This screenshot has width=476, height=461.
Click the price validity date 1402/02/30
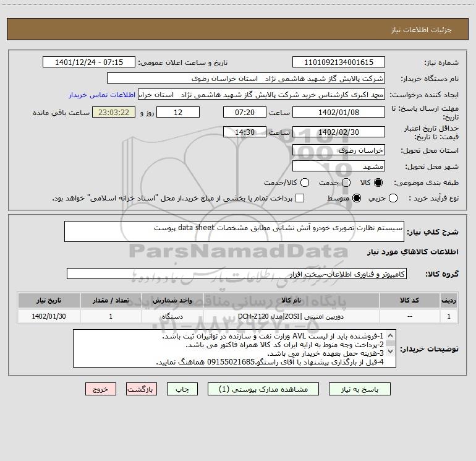point(339,132)
